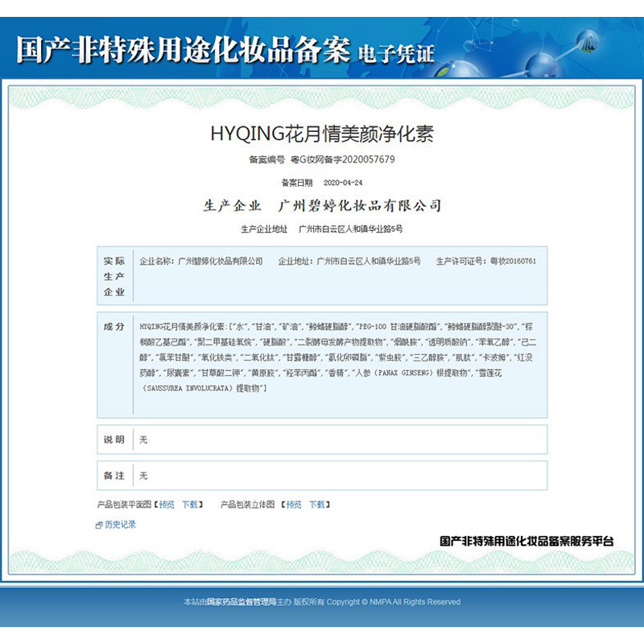Click the 说明 row label
The width and height of the screenshot is (644, 644).
pos(114,440)
